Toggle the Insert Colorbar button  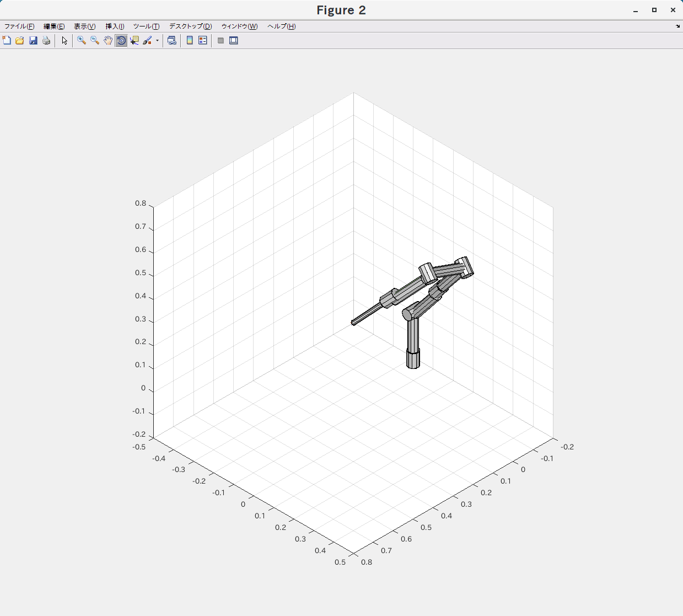tap(190, 40)
